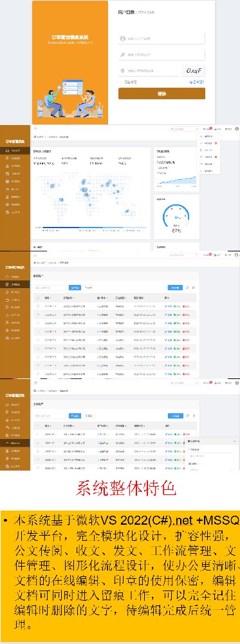Screen dimensions: 240x644
Task: Click the search box in the dashboard top bar
Action: [x=184, y=129]
